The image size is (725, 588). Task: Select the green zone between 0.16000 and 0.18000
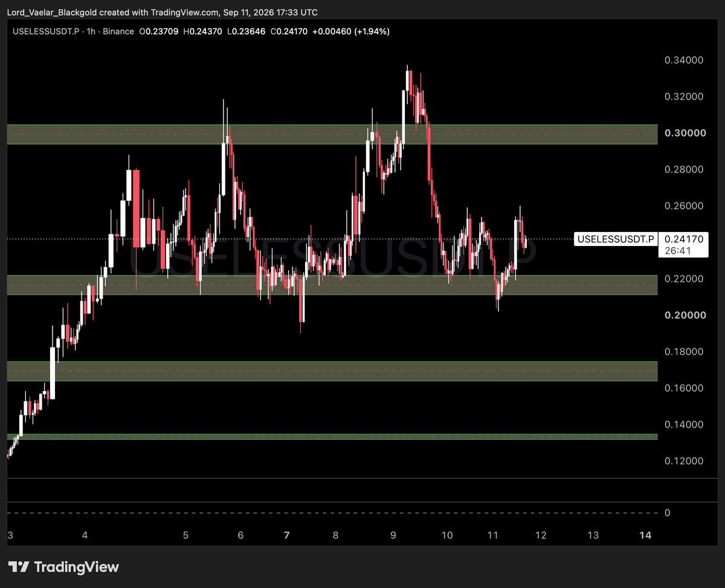tap(332, 371)
